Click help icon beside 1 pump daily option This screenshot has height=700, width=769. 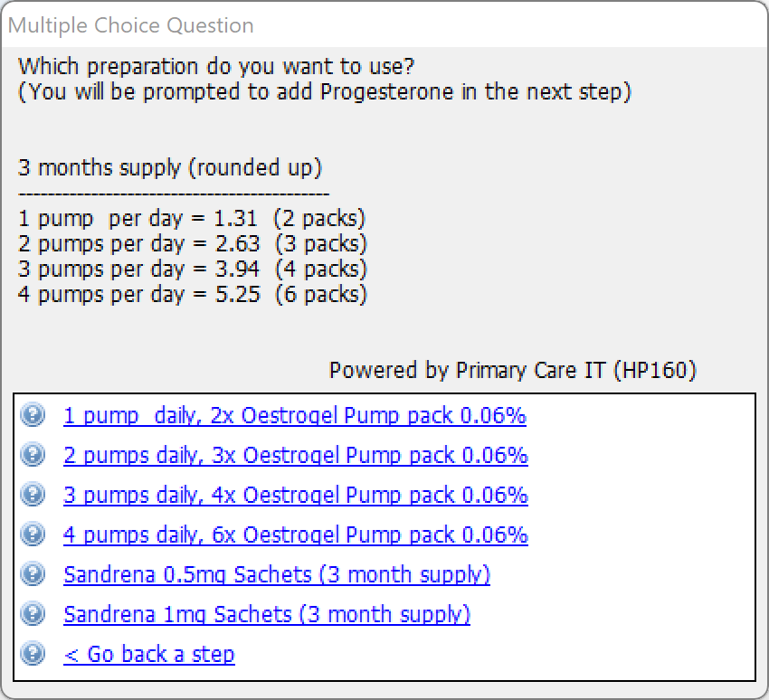pyautogui.click(x=33, y=415)
